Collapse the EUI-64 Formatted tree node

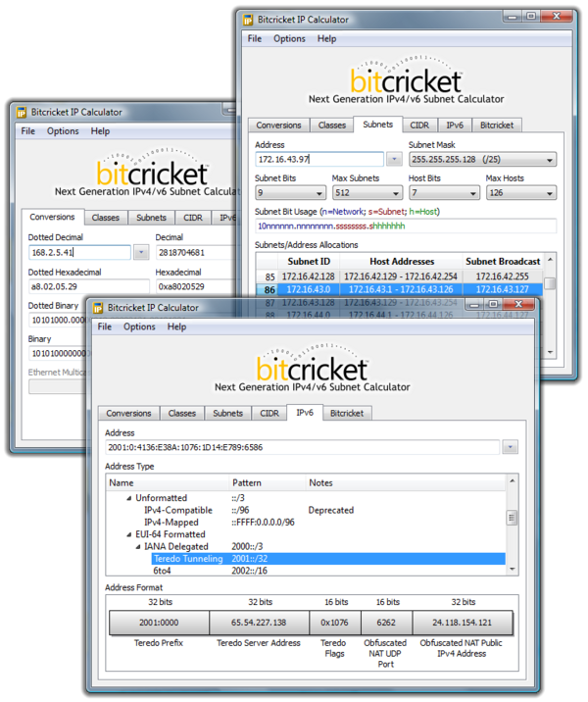click(128, 534)
